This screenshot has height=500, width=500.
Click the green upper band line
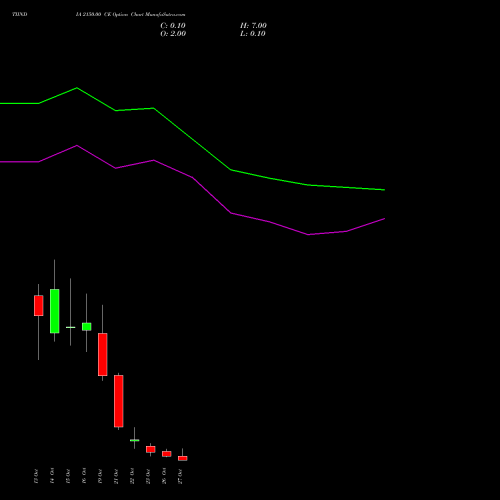point(192,139)
